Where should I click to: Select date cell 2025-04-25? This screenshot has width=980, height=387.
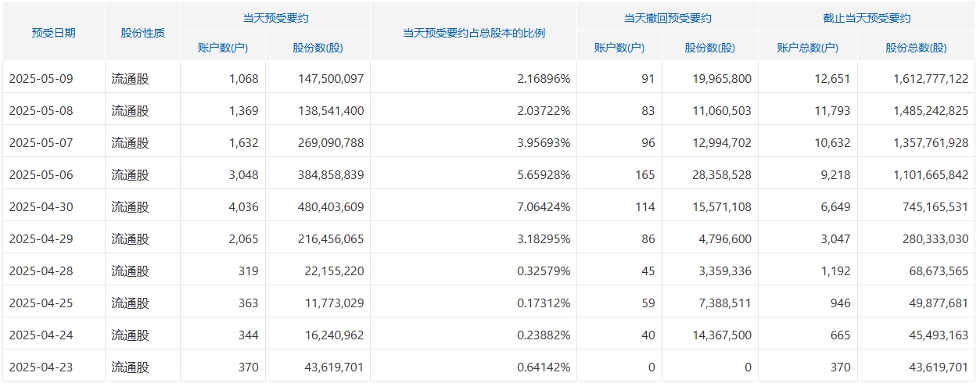click(x=41, y=303)
